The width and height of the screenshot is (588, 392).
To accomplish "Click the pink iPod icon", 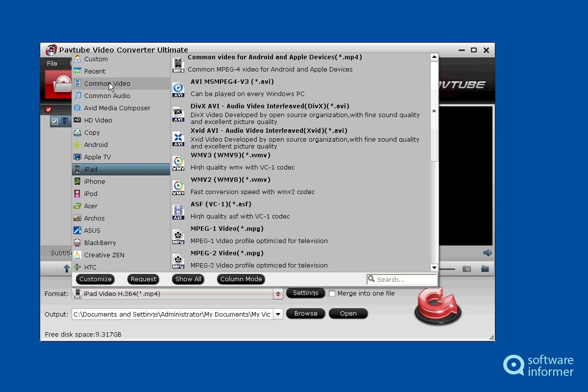I will tap(77, 194).
